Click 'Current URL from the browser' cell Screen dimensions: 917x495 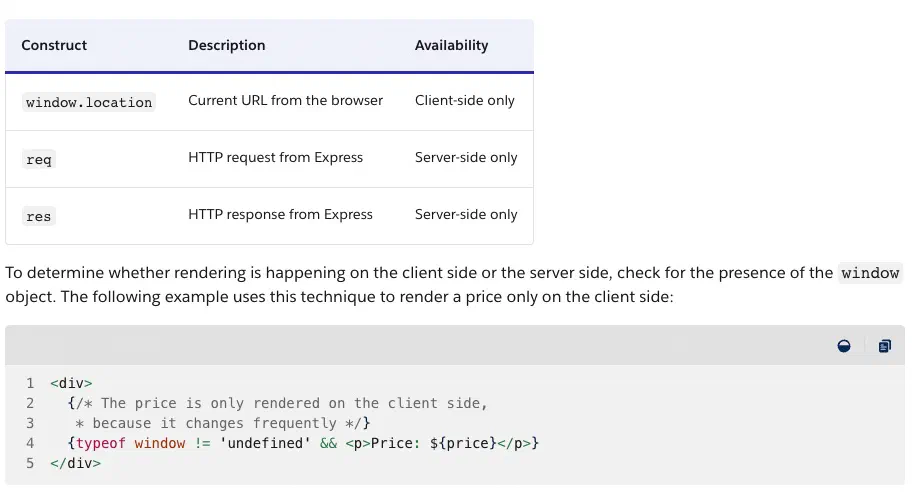tap(285, 100)
